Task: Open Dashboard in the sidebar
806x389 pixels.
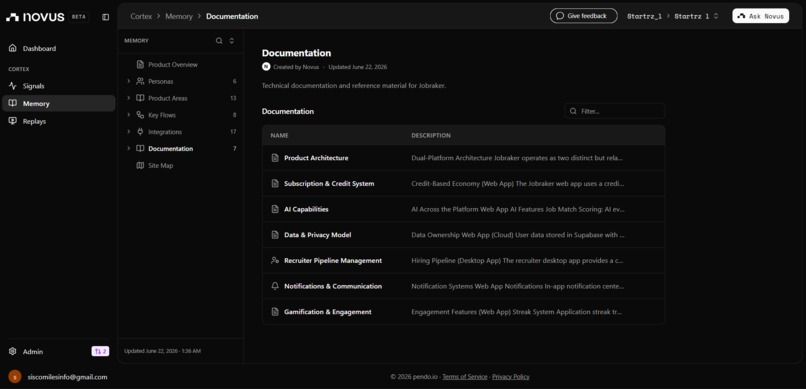Action: coord(59,48)
